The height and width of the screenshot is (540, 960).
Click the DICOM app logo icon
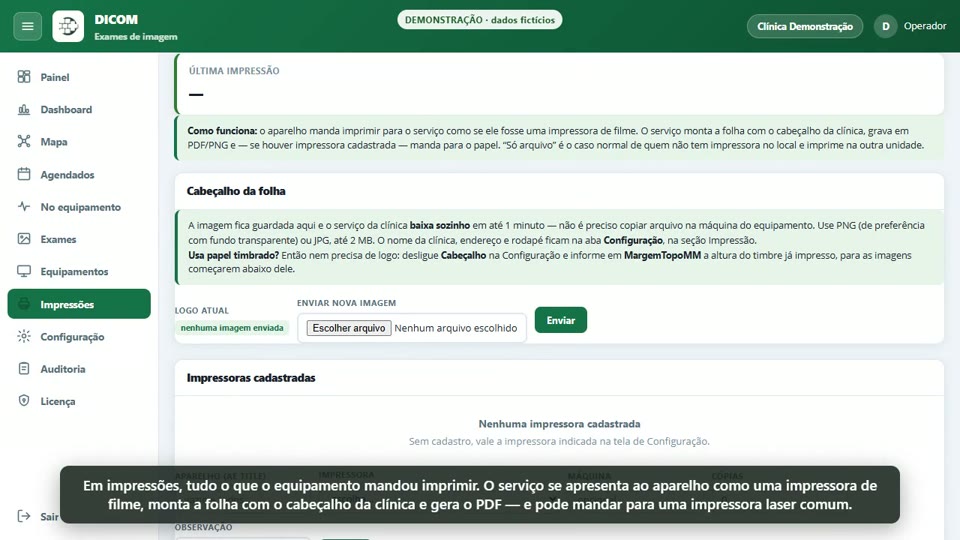click(x=68, y=26)
